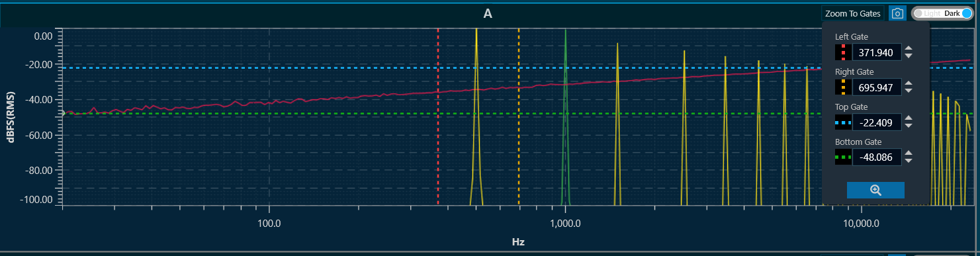The height and width of the screenshot is (256, 980).
Task: Edit the Top Gate value -22.409
Action: coord(876,122)
